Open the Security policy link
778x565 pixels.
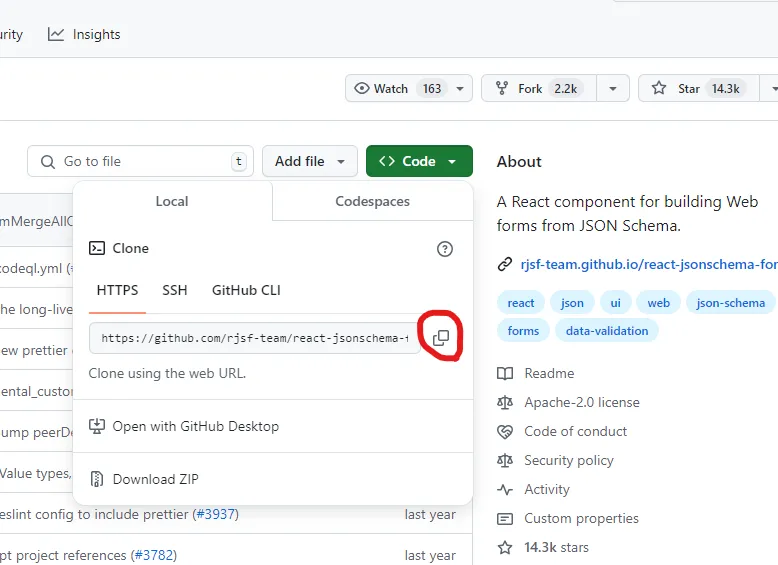click(569, 460)
